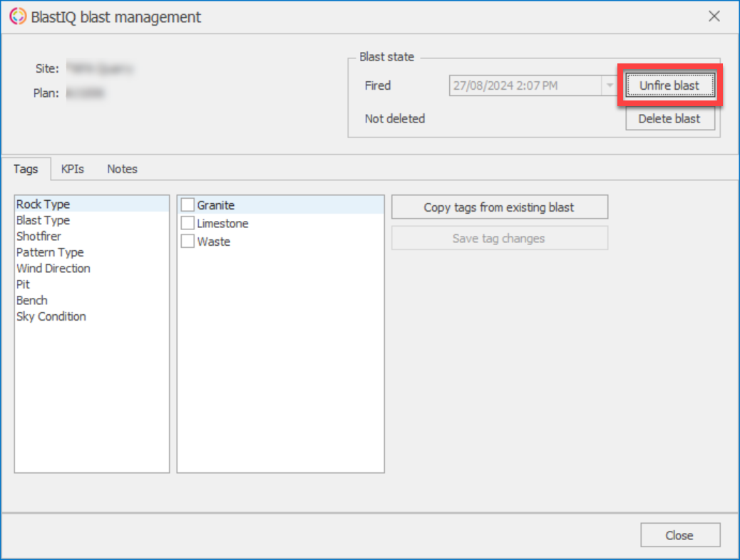The width and height of the screenshot is (740, 560).
Task: Open the Notes tab
Action: 122,169
